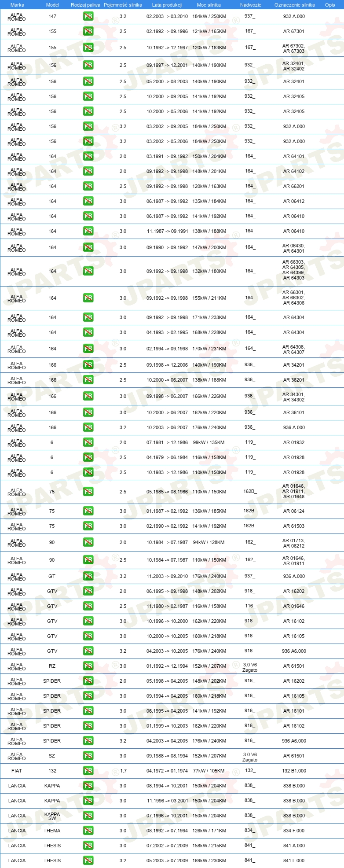The width and height of the screenshot is (344, 868).
Task: Select engine code AR 36201
Action: point(294,380)
